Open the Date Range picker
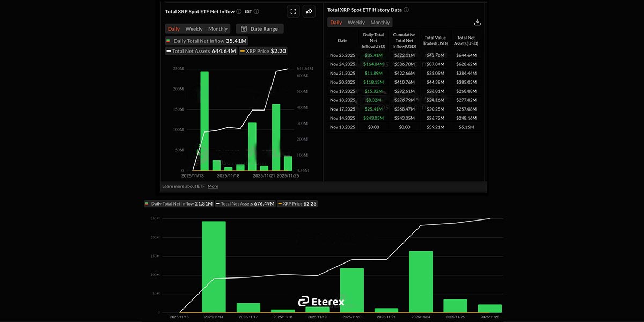Image resolution: width=644 pixels, height=322 pixels. pyautogui.click(x=260, y=29)
